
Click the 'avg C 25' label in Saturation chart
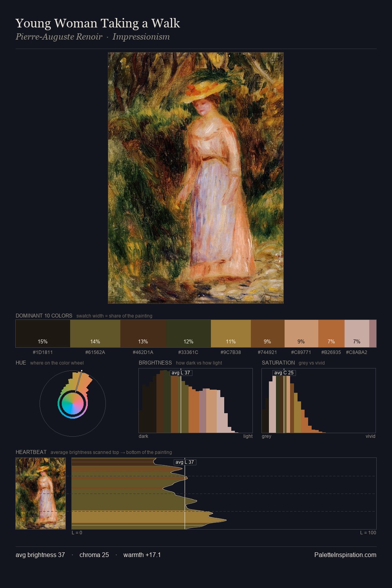click(x=284, y=373)
